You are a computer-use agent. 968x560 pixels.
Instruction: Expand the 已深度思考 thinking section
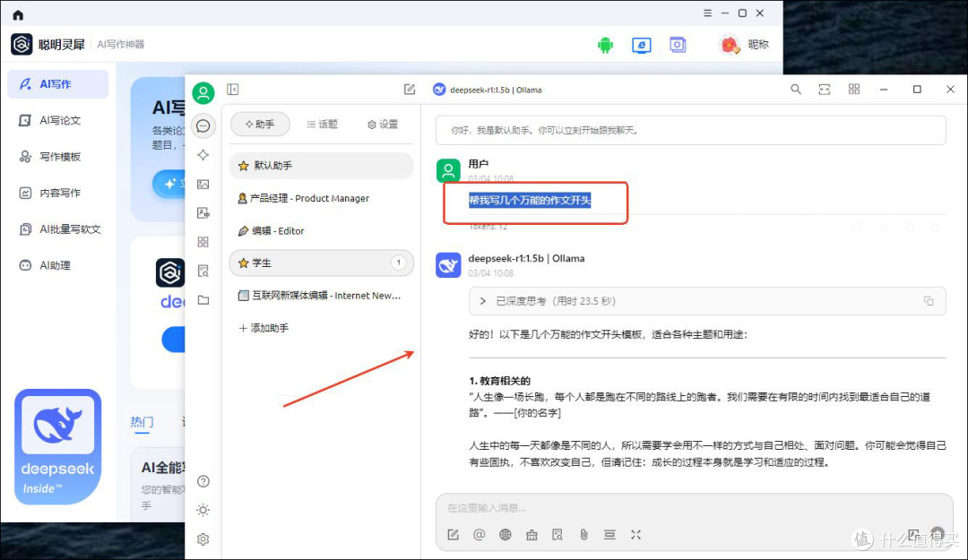point(707,301)
